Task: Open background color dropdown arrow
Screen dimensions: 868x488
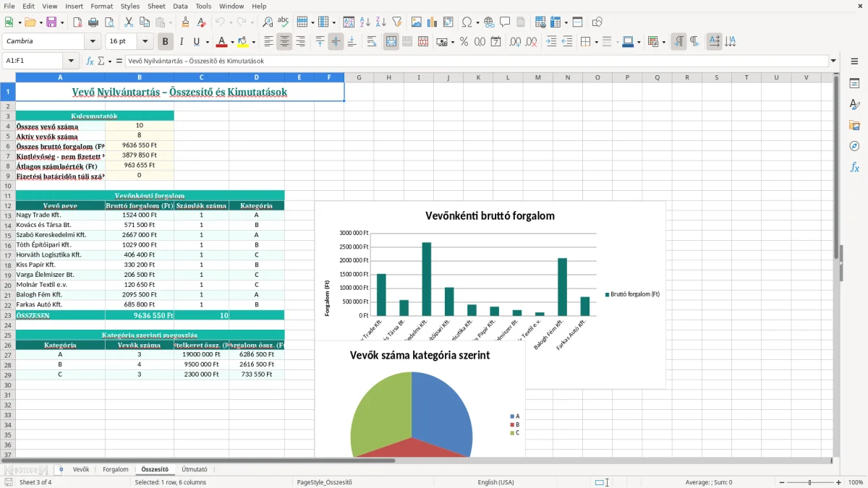Action: point(253,42)
